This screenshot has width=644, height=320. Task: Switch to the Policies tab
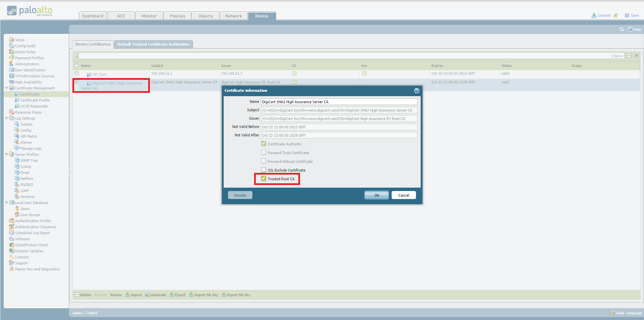[x=177, y=16]
